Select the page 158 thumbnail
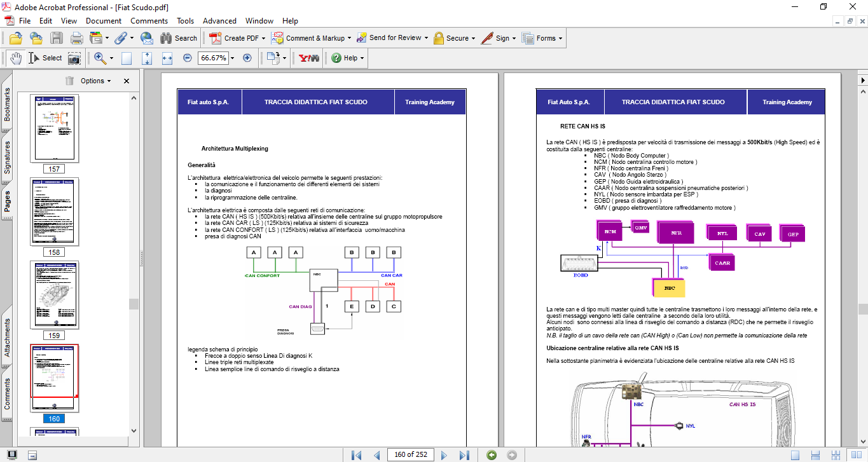 pyautogui.click(x=54, y=212)
